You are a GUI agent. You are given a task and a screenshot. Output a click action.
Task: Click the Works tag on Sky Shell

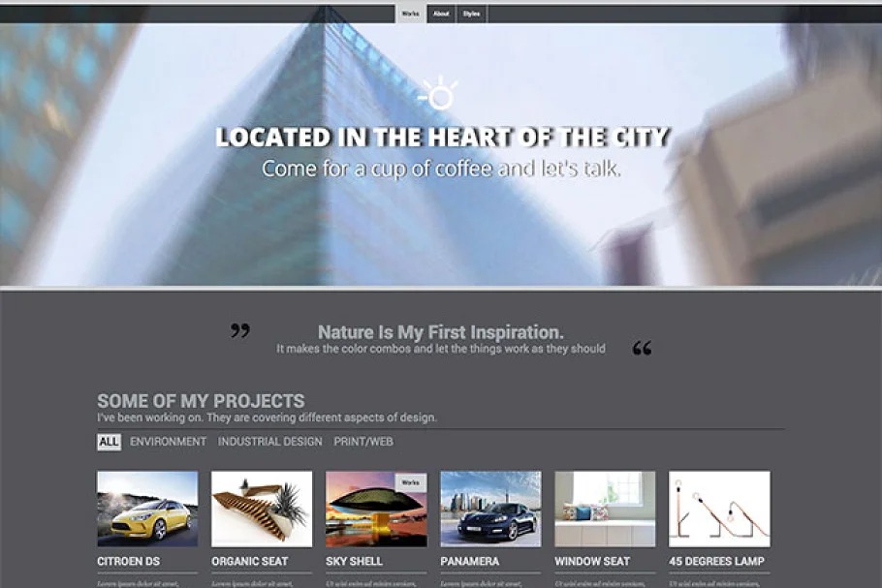pyautogui.click(x=411, y=482)
